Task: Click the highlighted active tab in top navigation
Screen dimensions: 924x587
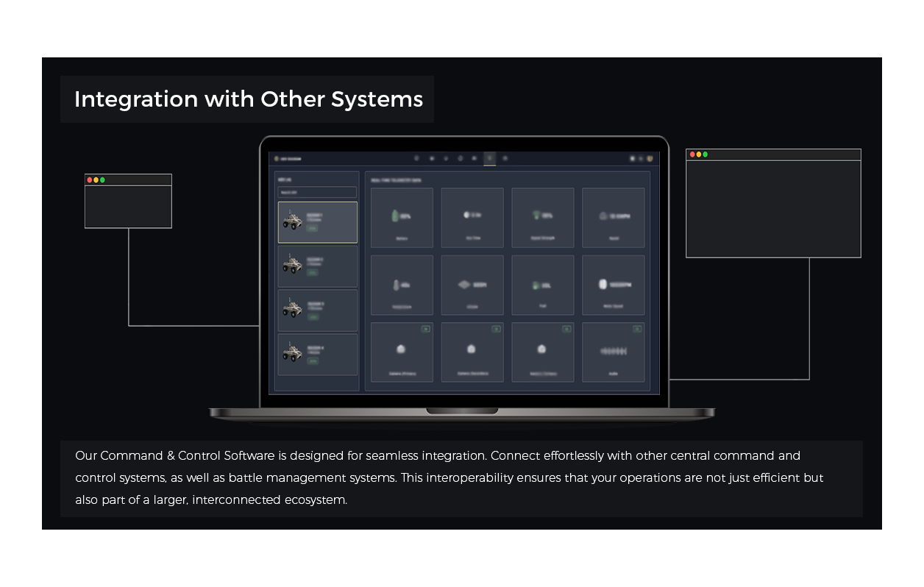Action: (489, 158)
